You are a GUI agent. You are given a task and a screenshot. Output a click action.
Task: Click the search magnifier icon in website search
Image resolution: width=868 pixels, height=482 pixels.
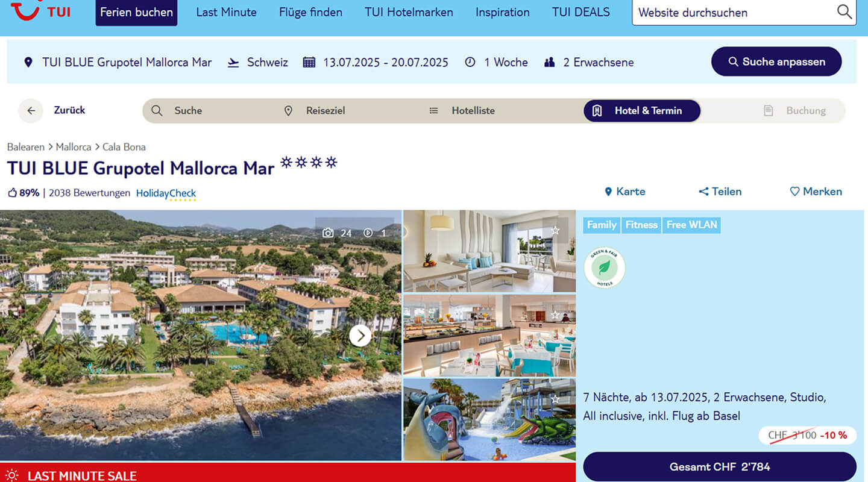click(x=844, y=11)
